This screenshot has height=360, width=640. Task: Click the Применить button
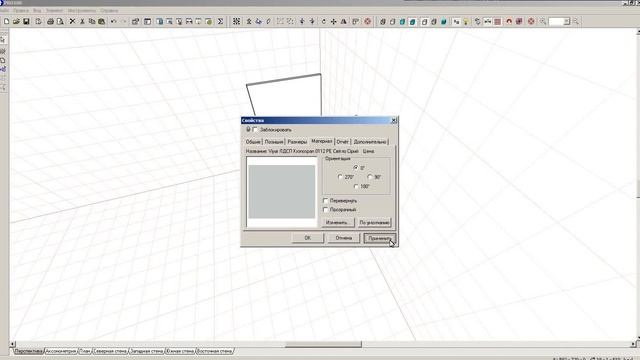(380, 238)
